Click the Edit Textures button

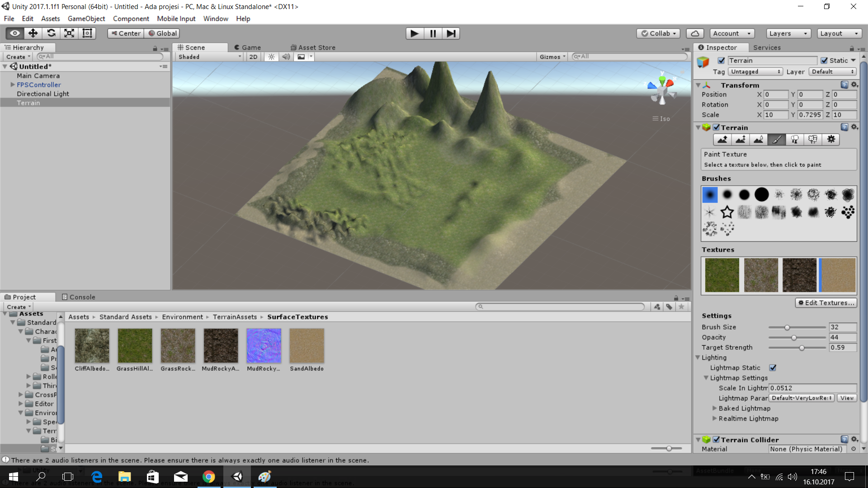826,303
